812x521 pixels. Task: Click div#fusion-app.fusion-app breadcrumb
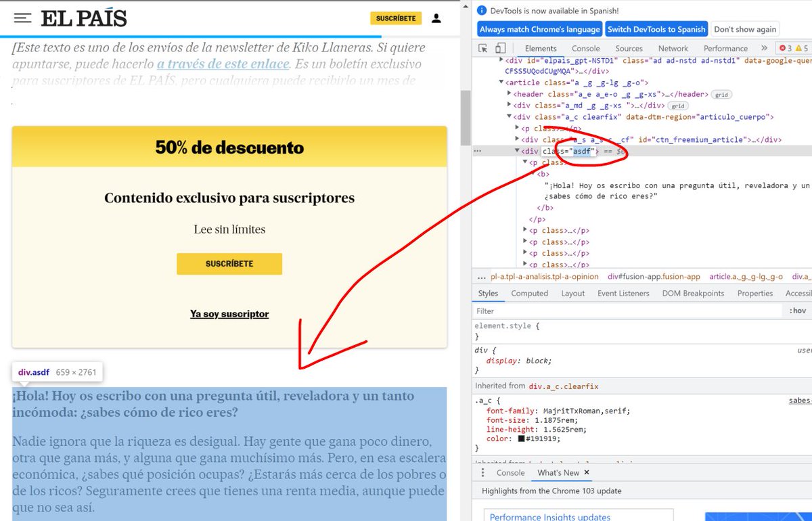(x=654, y=277)
